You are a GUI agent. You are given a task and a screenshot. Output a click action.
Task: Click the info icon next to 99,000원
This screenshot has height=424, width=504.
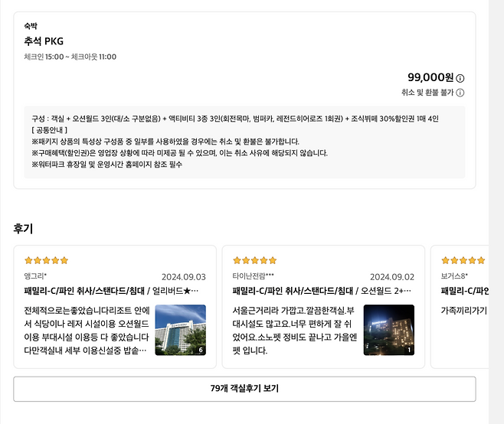click(x=460, y=78)
